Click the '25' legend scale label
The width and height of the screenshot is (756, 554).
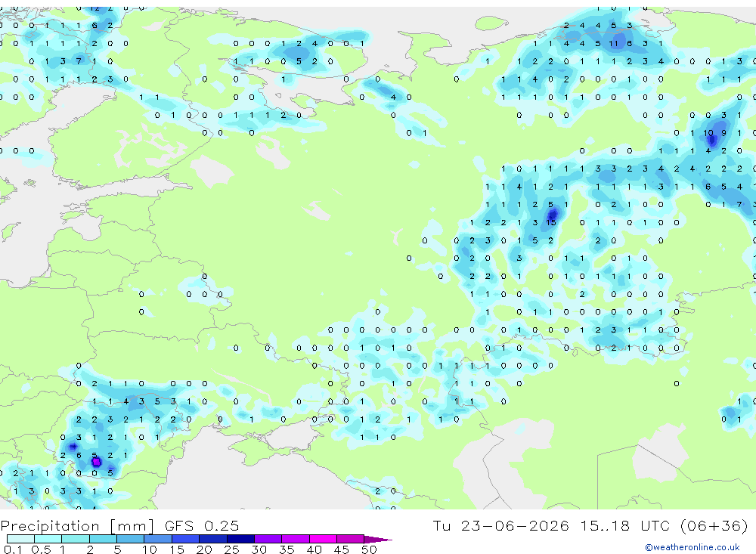coord(231,549)
